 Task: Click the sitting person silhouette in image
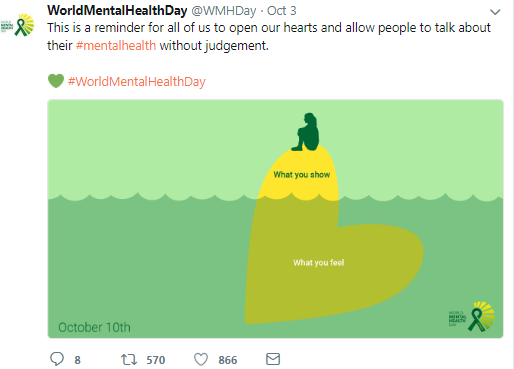click(x=306, y=132)
